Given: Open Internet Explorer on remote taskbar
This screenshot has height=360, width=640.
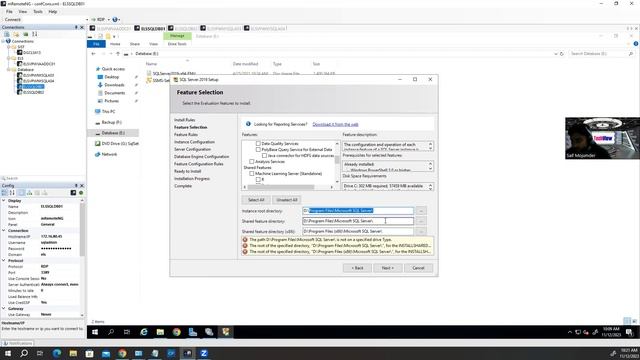Looking at the screenshot, I should point(144,332).
